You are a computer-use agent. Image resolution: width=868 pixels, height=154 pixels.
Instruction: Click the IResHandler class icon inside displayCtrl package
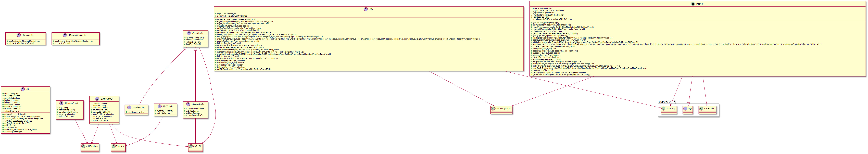701,109
